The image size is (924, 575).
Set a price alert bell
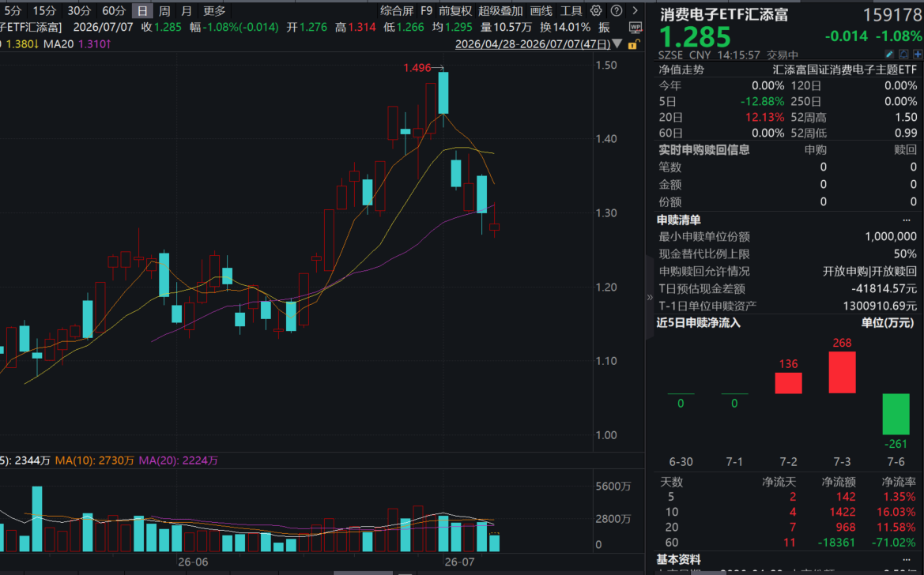(x=904, y=54)
